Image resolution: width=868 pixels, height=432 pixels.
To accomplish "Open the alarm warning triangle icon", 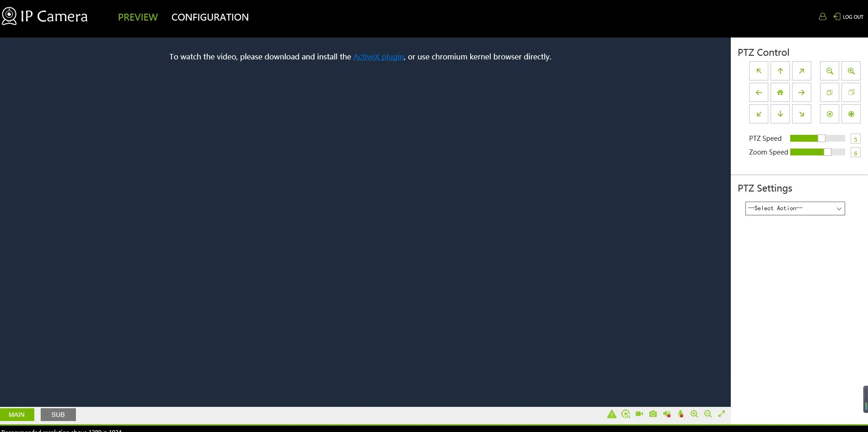I will pyautogui.click(x=611, y=414).
